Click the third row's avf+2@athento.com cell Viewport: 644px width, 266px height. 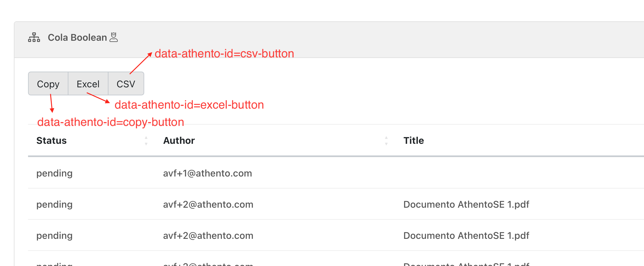208,236
